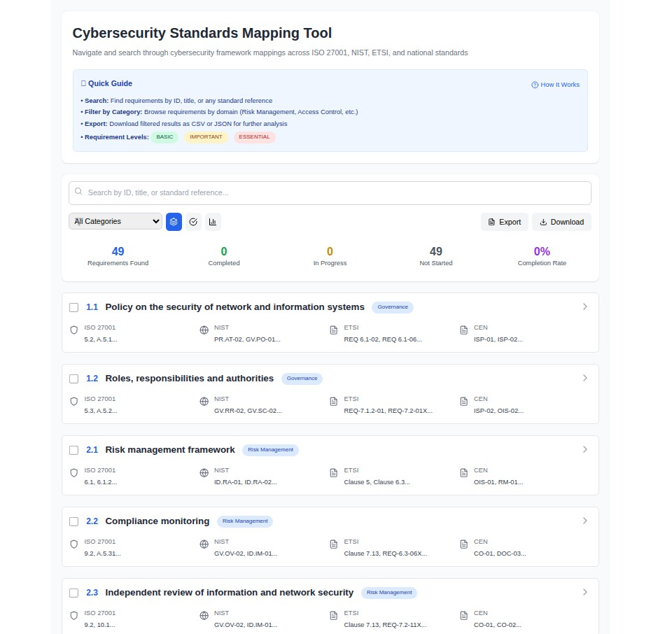This screenshot has width=672, height=634.
Task: Mark Compliance monitoring requirement as selected
Action: [x=74, y=521]
